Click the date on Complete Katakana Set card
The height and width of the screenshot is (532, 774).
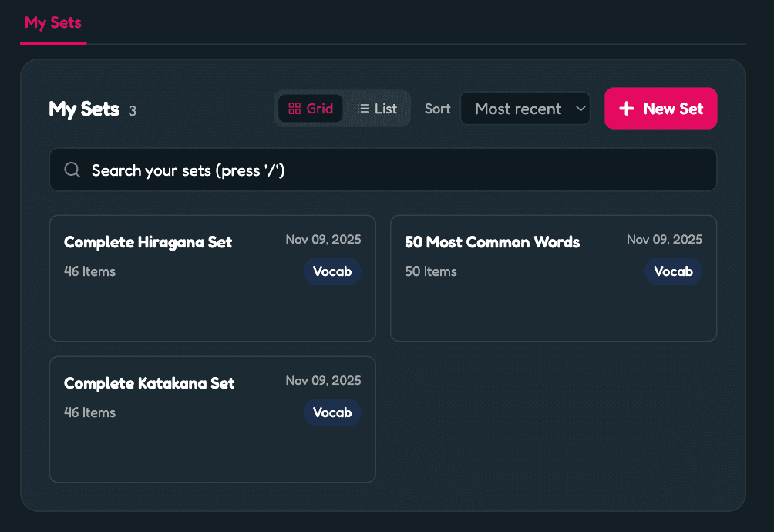(323, 380)
